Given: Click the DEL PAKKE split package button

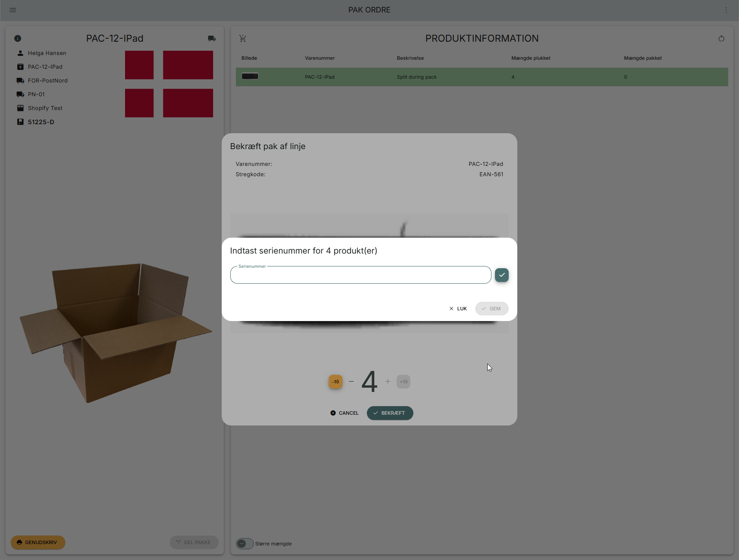Looking at the screenshot, I should (x=194, y=542).
